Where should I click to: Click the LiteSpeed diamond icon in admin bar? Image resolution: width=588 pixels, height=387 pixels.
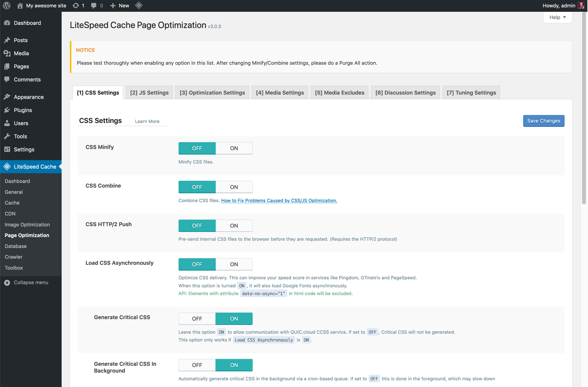click(139, 6)
